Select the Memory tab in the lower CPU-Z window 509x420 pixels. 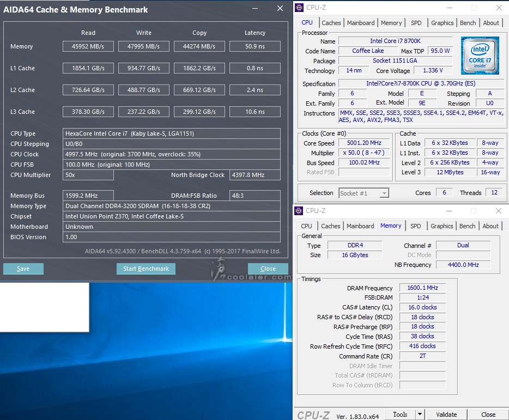tap(391, 226)
